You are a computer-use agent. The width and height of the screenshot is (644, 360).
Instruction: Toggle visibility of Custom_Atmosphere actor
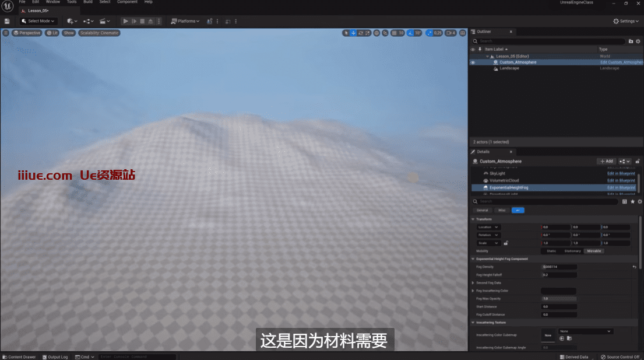click(473, 62)
